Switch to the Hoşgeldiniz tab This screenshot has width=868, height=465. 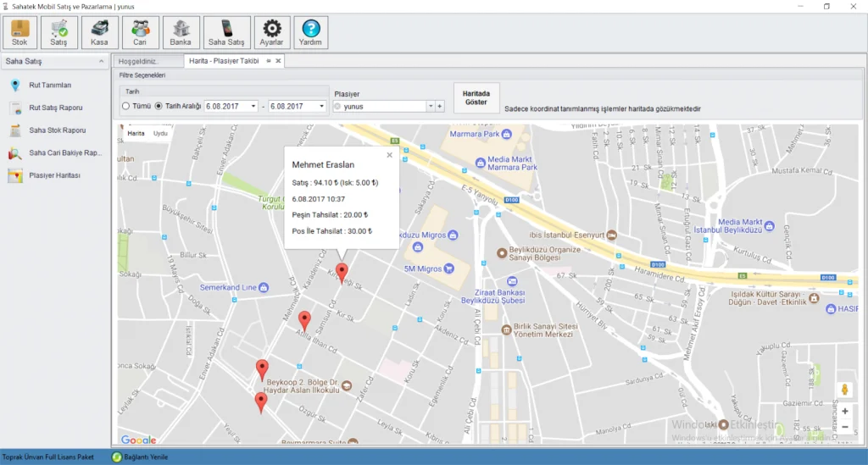138,61
